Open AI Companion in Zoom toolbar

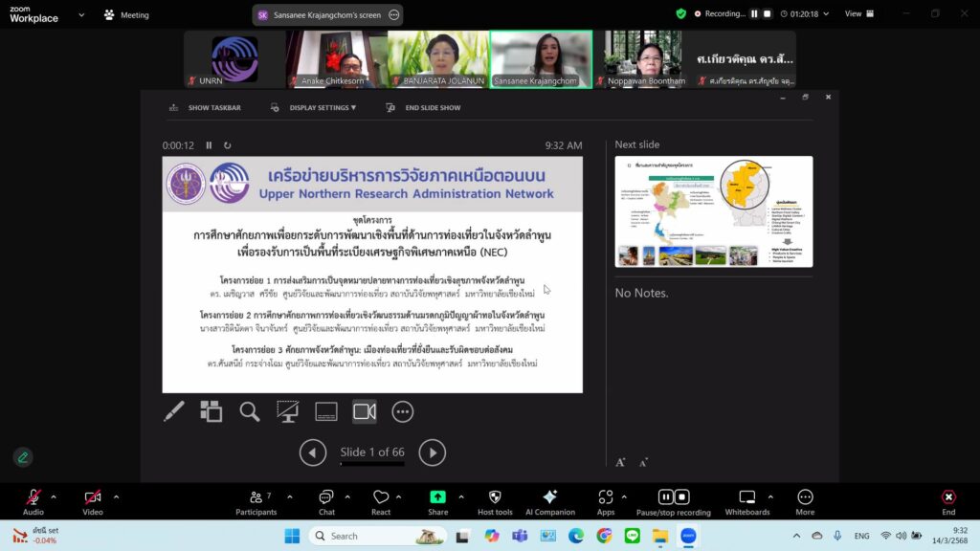pyautogui.click(x=549, y=501)
